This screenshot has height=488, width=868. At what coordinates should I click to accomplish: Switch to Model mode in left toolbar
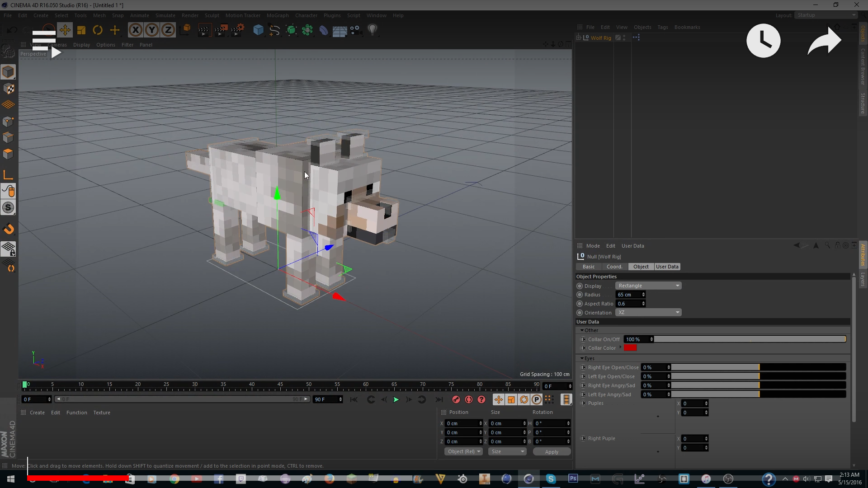8,72
